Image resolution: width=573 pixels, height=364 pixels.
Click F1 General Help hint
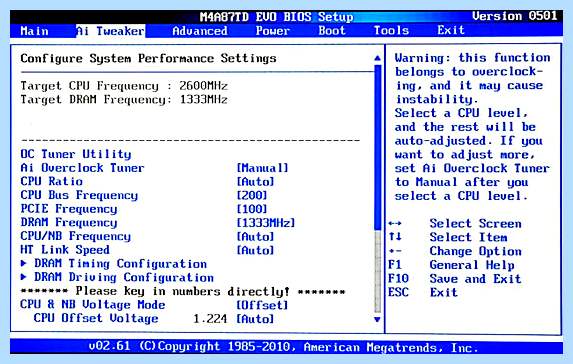pyautogui.click(x=451, y=265)
